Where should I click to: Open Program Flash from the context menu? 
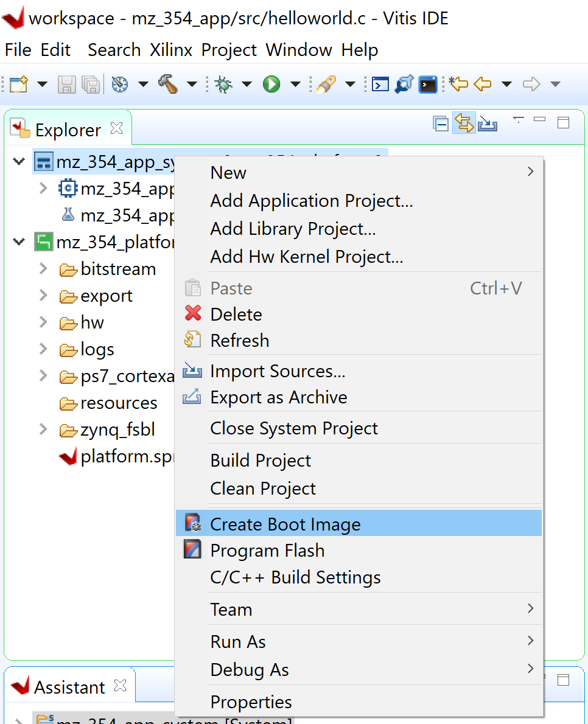click(267, 549)
